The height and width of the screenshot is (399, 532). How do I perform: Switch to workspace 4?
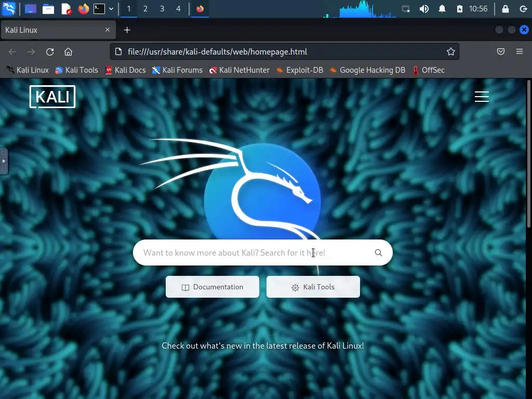(x=179, y=9)
